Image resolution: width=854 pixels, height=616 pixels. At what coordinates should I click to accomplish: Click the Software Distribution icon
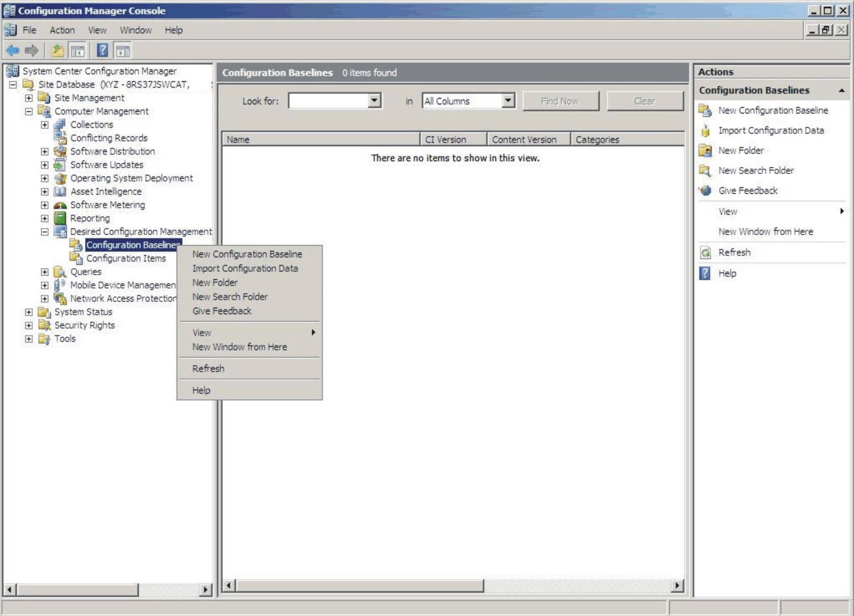[60, 151]
